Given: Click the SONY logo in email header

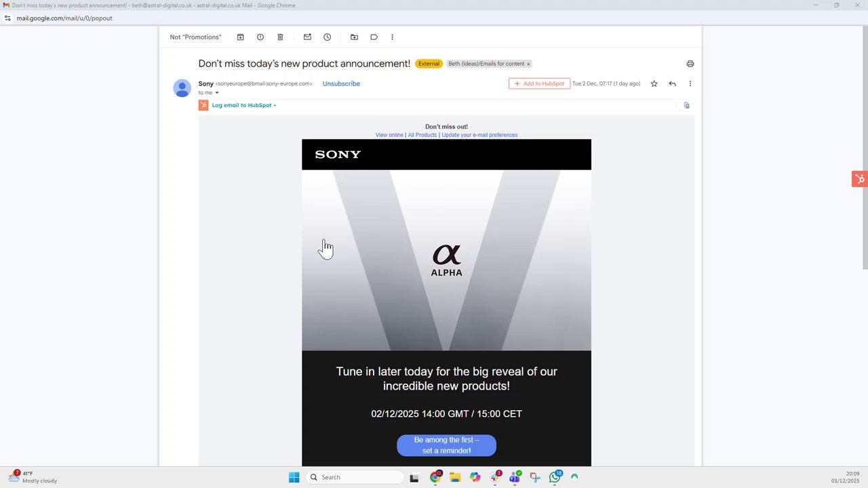Looking at the screenshot, I should [338, 155].
